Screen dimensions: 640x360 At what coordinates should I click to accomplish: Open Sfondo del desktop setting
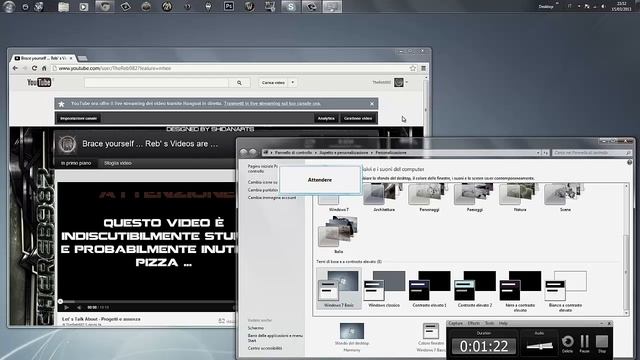pyautogui.click(x=352, y=337)
